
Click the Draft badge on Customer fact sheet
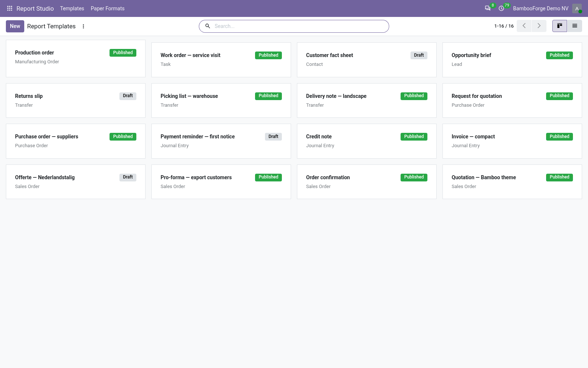[419, 55]
